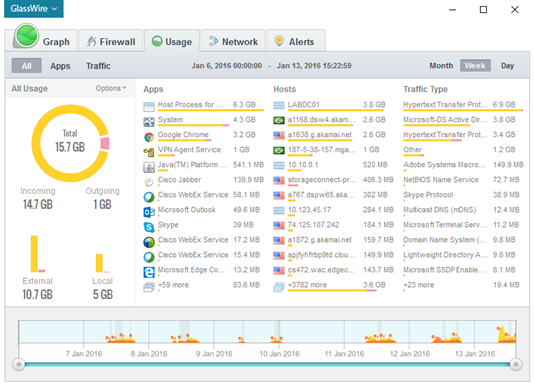The height and width of the screenshot is (385, 534).
Task: Expand the Options dropdown
Action: point(111,88)
